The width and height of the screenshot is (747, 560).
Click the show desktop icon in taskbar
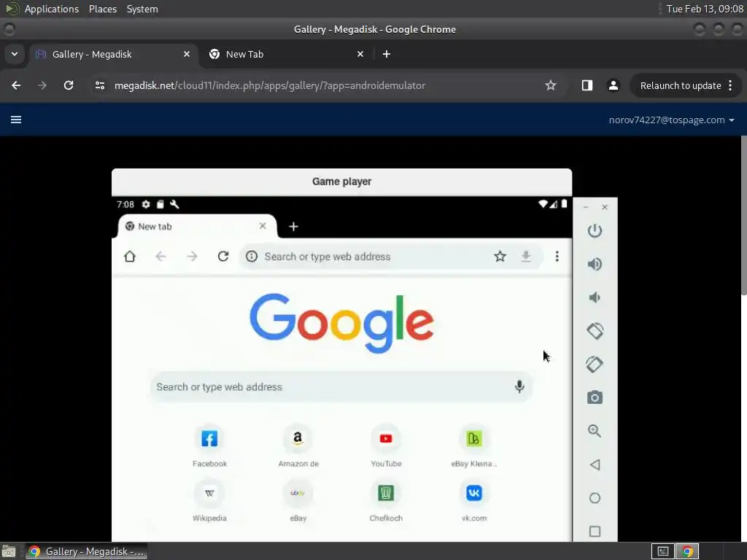click(x=9, y=551)
